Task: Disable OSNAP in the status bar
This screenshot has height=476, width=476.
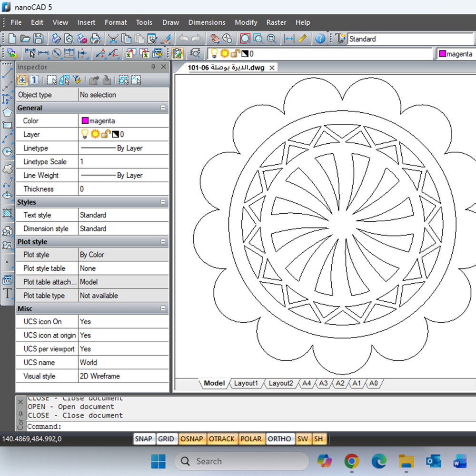Action: (191, 439)
